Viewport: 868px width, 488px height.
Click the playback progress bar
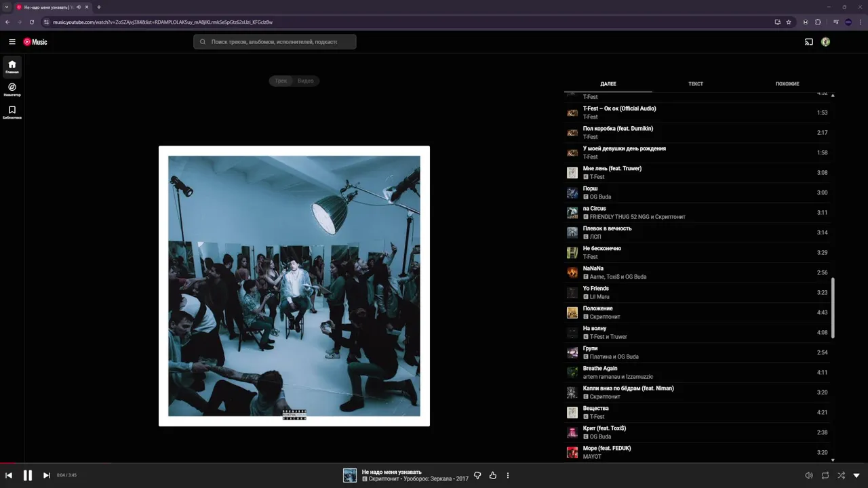[434, 463]
